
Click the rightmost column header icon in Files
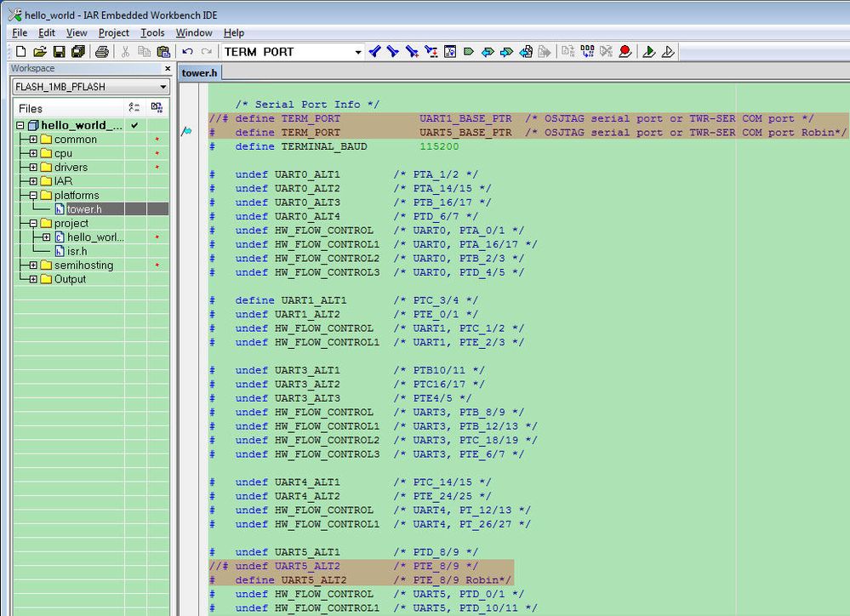(157, 108)
